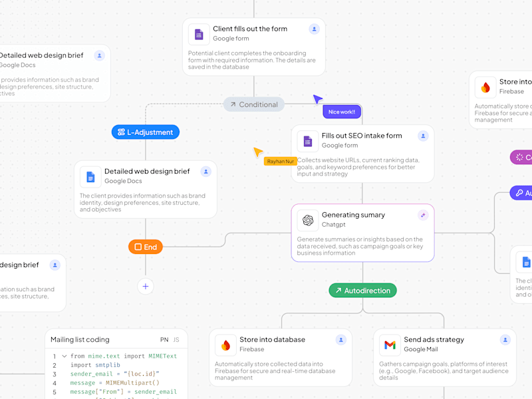This screenshot has height=399, width=532.
Task: Add a new step with the plus button below End
Action: point(146,287)
